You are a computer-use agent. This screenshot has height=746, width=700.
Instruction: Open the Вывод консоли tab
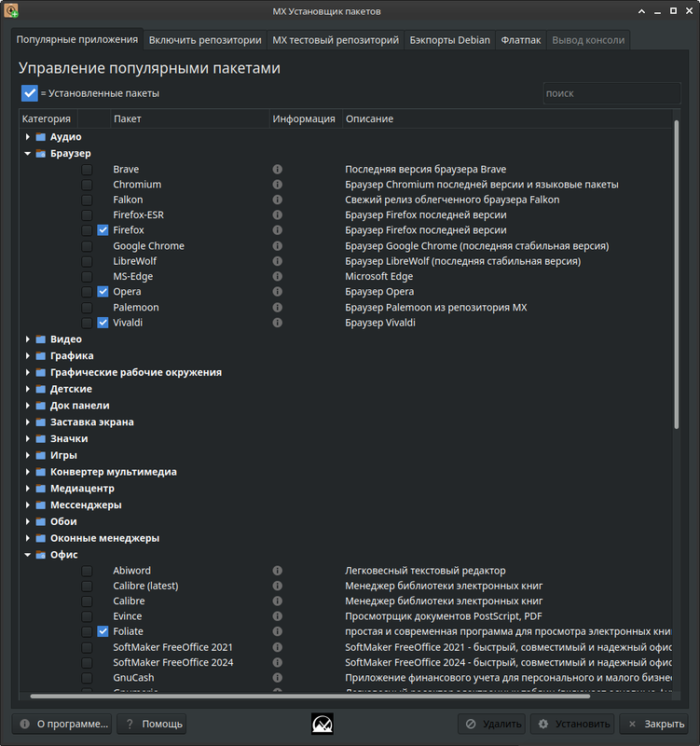(588, 40)
